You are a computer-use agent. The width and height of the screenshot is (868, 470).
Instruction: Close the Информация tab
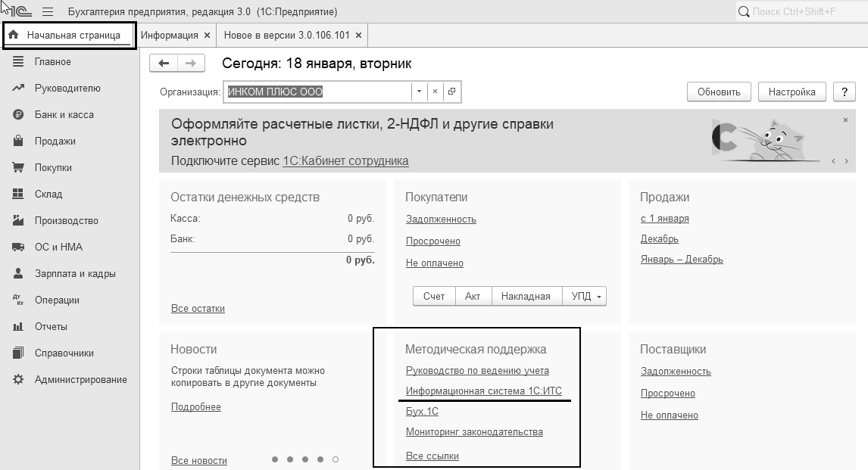pyautogui.click(x=207, y=36)
